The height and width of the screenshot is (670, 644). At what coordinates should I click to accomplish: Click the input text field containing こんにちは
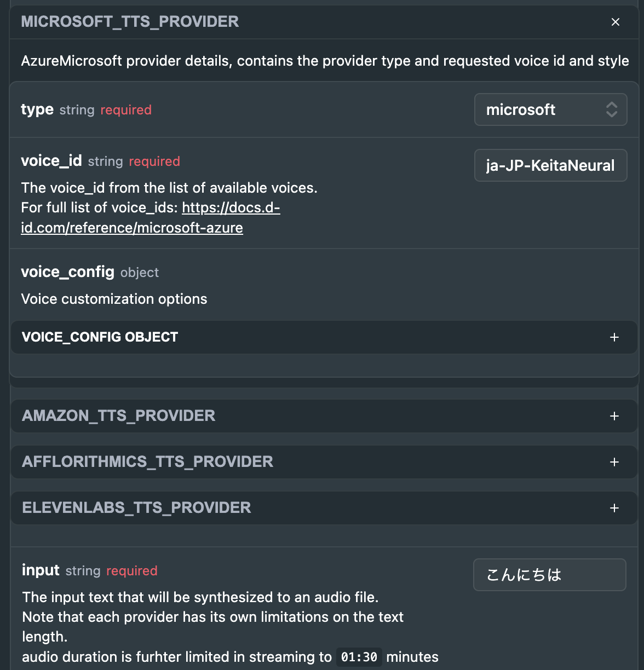pyautogui.click(x=549, y=575)
